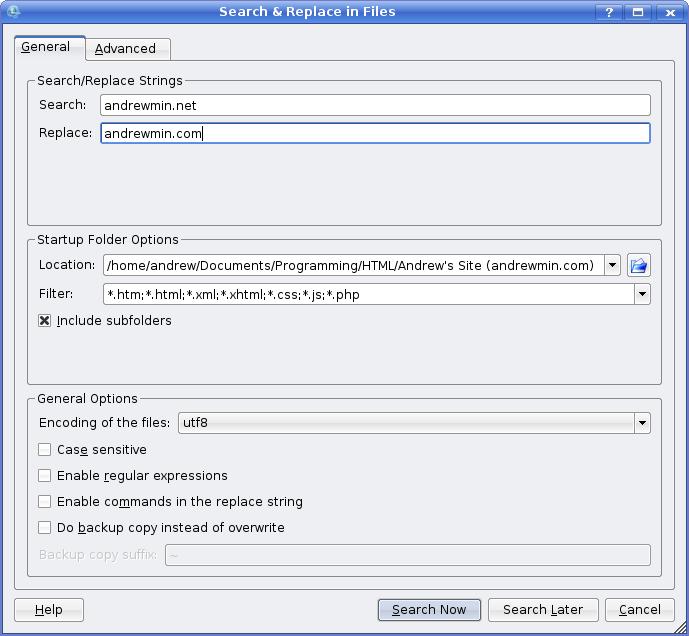Click the General Options group label
689x636 pixels.
point(87,399)
